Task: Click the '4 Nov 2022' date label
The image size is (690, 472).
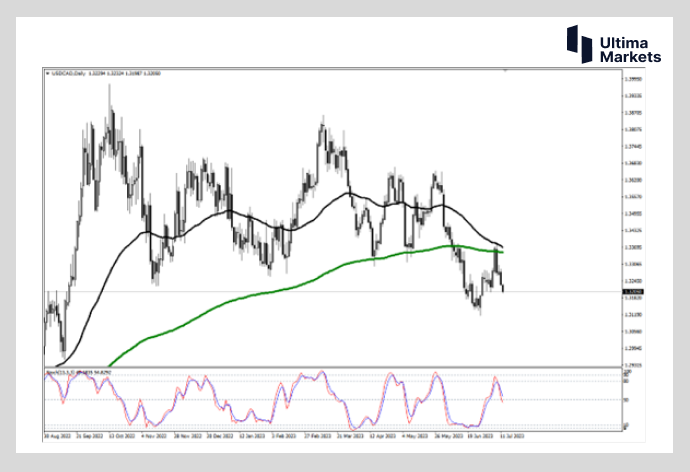Action: click(x=154, y=436)
